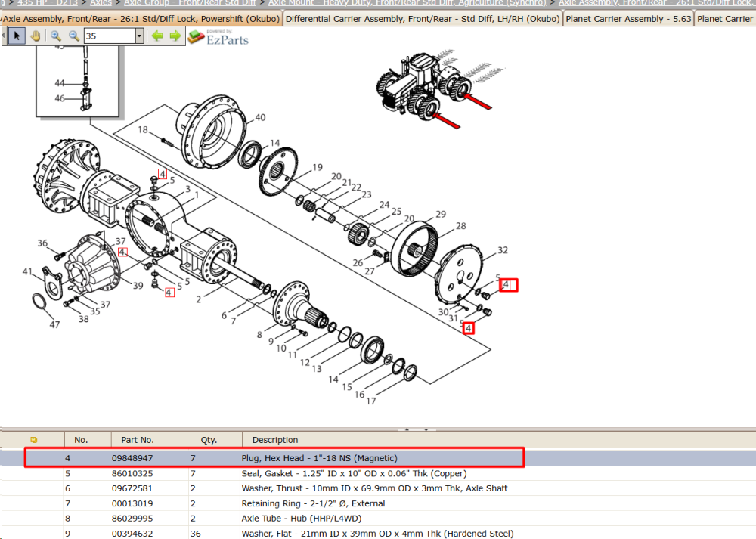Viewport: 756px width, 539px height.
Task: Click callout 41 on the diagram
Action: point(27,271)
